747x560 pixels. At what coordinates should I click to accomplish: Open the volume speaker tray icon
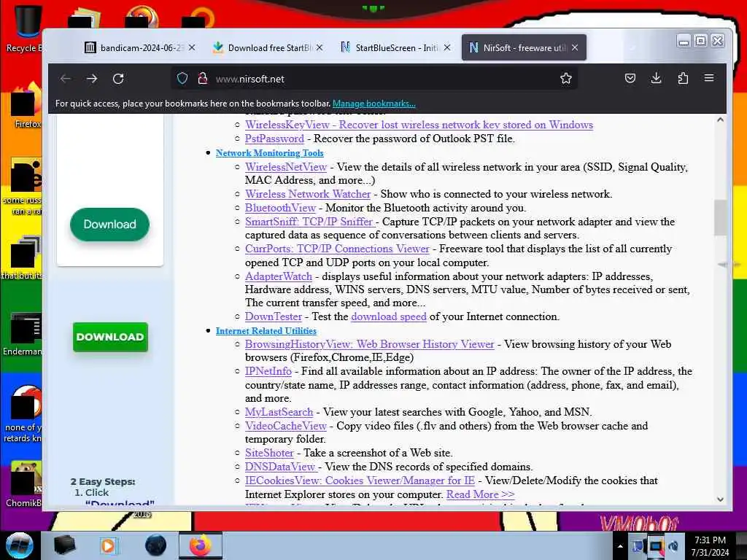click(673, 546)
